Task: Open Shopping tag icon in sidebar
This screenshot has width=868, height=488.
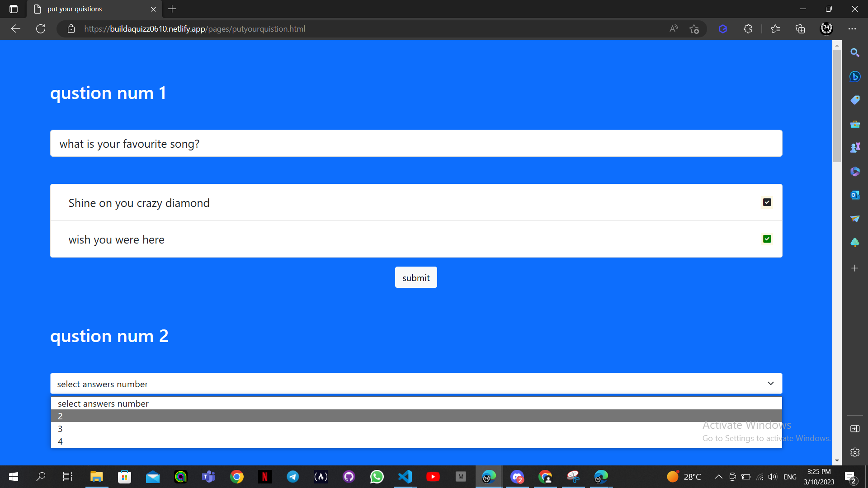Action: (x=855, y=100)
